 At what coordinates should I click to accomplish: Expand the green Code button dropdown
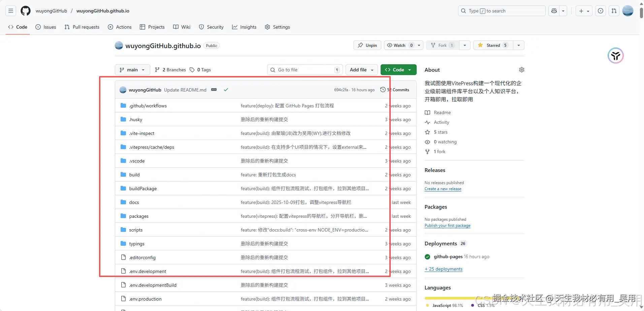point(410,70)
